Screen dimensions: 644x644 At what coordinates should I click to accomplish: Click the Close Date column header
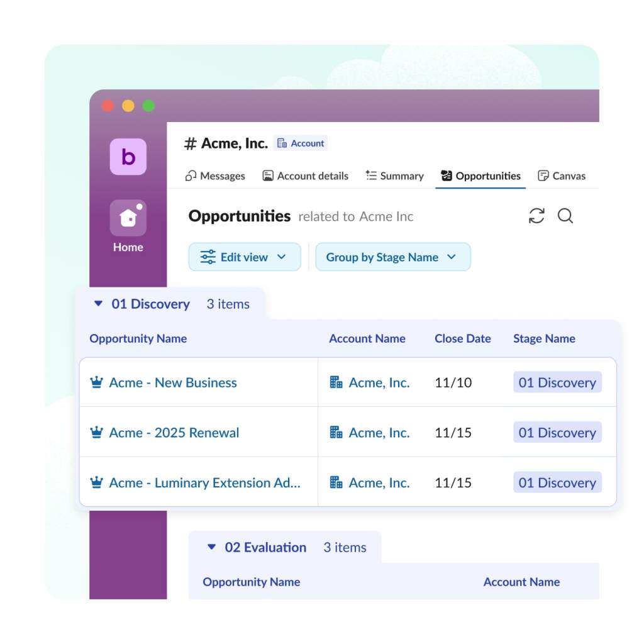(463, 338)
